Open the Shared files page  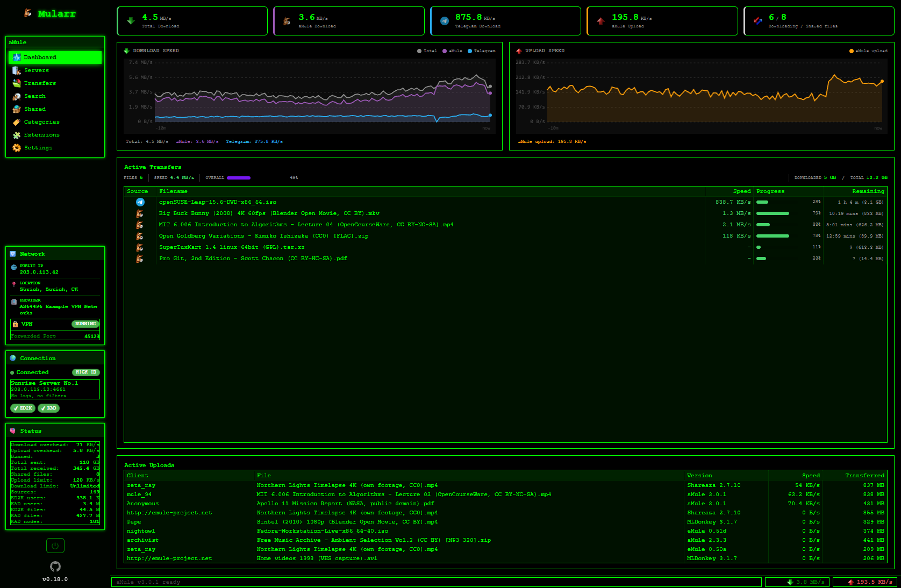[55, 109]
